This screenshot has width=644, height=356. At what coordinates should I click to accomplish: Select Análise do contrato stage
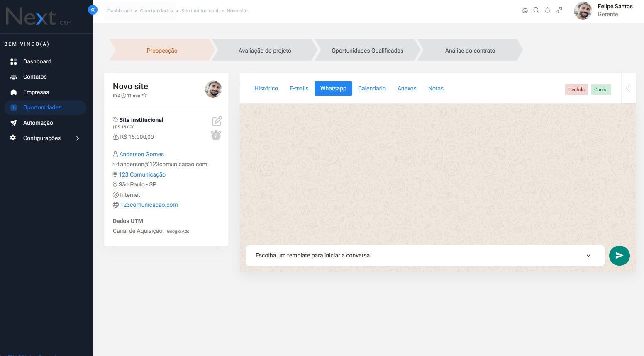(470, 51)
